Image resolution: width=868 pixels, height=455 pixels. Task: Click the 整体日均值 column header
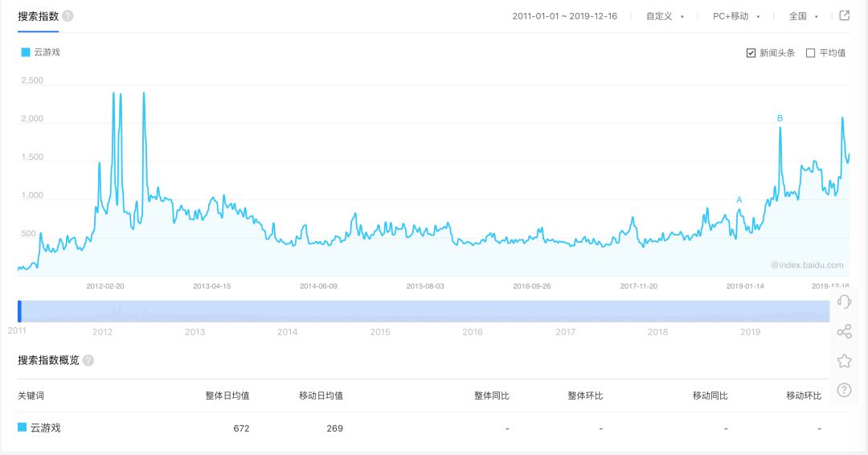(227, 396)
